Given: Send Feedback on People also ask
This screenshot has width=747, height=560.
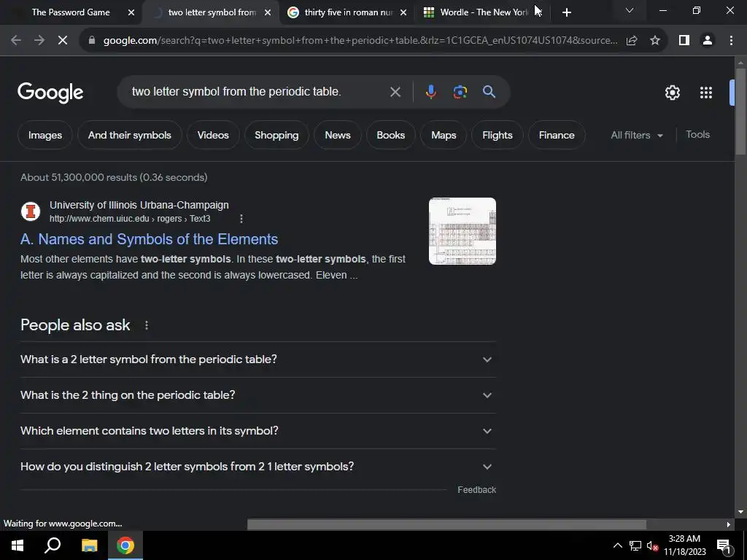Looking at the screenshot, I should (476, 490).
